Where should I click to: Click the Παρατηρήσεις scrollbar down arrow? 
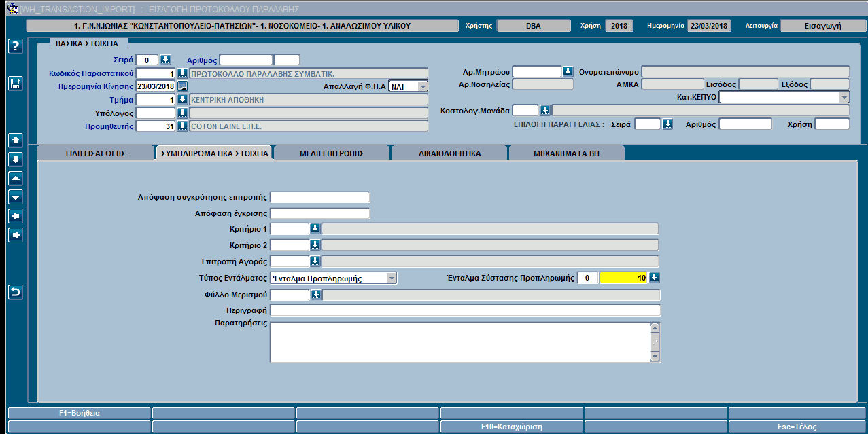click(x=655, y=357)
